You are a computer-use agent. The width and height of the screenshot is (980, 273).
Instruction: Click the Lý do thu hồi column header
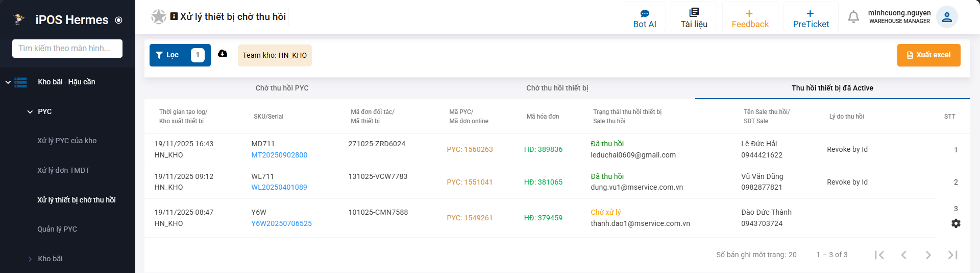(846, 117)
